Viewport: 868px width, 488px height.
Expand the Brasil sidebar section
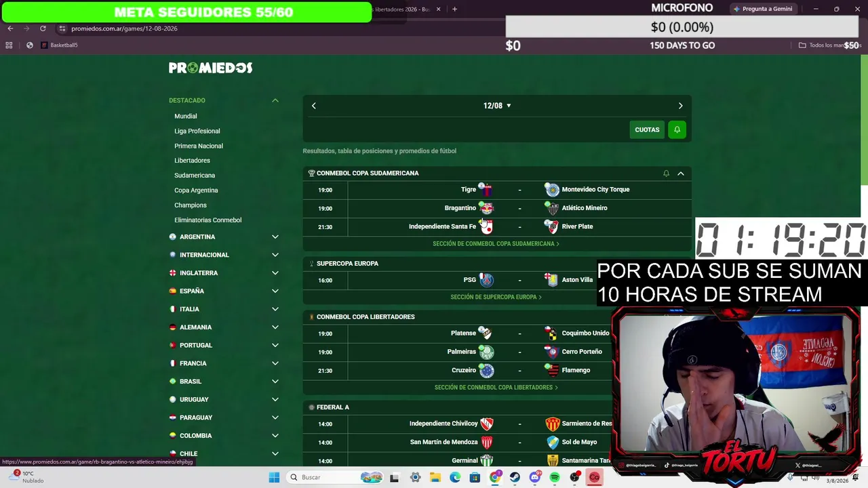click(275, 382)
